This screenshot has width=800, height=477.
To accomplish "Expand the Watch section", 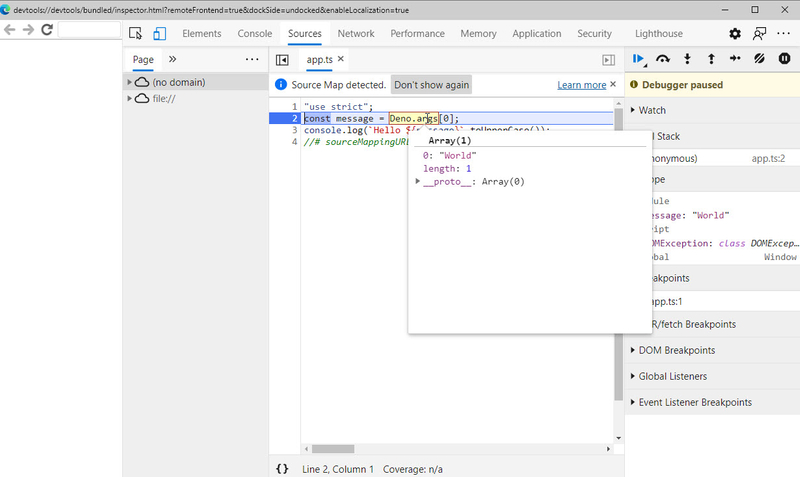I will [x=651, y=110].
